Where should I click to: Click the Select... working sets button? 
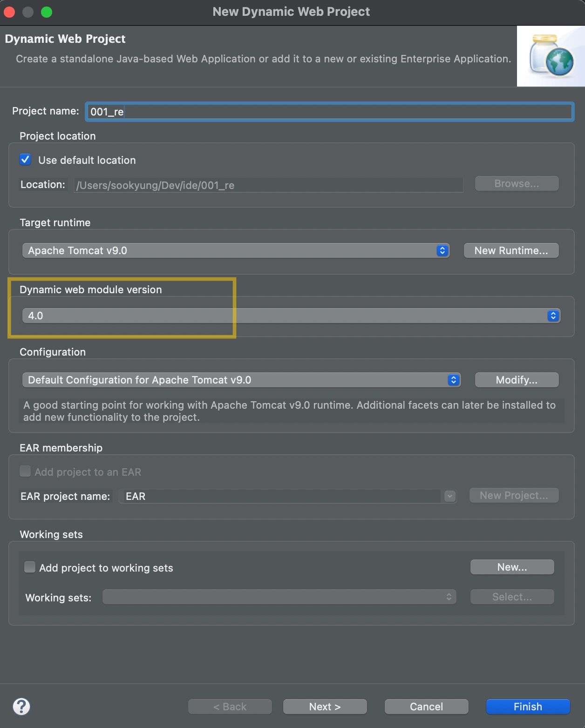512,597
